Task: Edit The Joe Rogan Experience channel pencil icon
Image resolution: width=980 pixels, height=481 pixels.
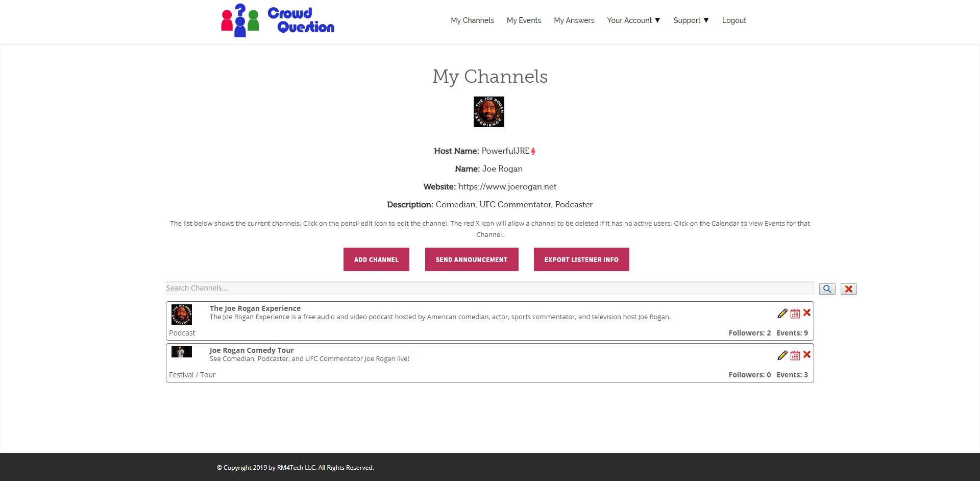Action: [x=782, y=314]
